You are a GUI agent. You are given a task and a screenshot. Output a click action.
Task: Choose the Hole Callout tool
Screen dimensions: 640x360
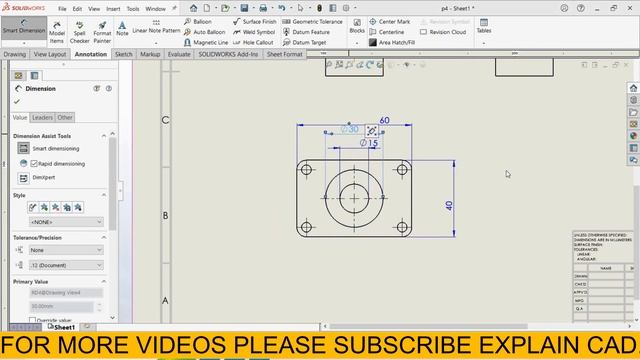coord(253,42)
